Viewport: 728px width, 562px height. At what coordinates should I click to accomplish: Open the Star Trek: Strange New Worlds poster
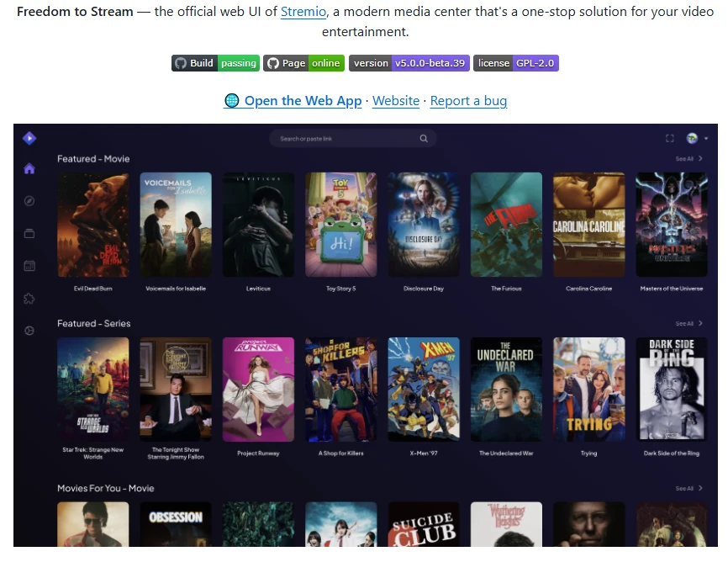[92, 390]
